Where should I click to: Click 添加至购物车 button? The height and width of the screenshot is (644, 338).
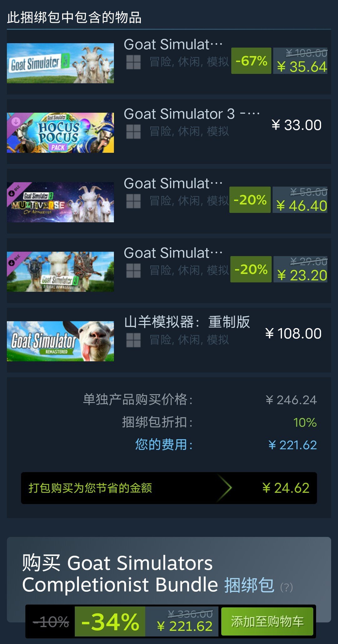[267, 621]
